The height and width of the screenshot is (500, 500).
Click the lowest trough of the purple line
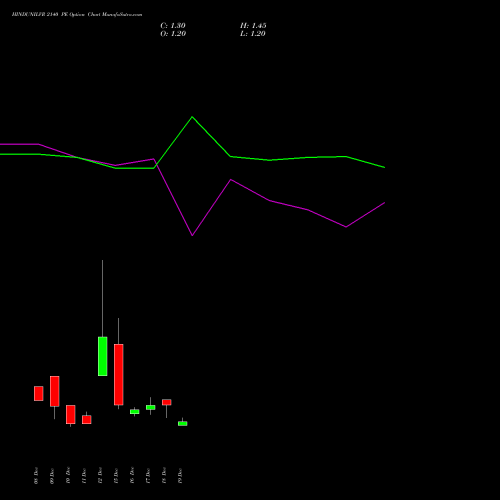pyautogui.click(x=192, y=235)
